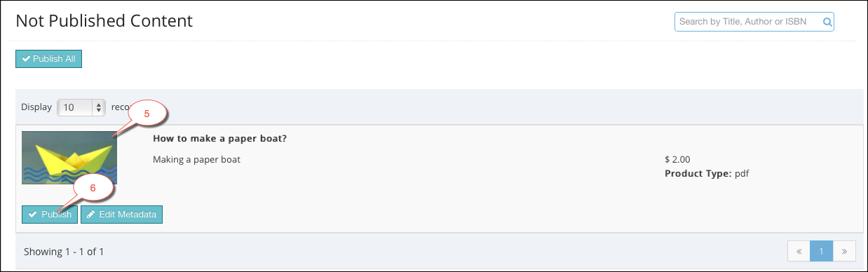Open the title 'How to make a paper boat?'
Image resolution: width=868 pixels, height=272 pixels.
(x=219, y=138)
